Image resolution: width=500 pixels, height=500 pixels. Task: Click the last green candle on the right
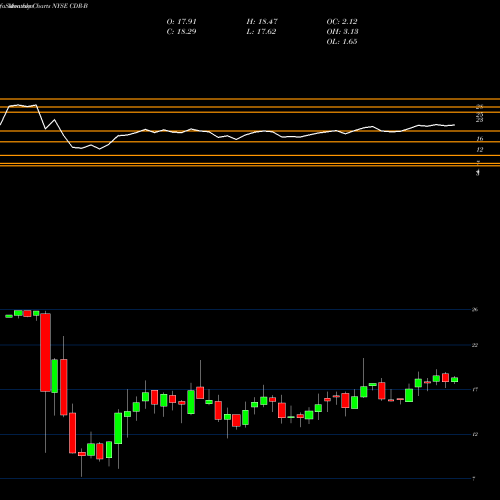454,380
